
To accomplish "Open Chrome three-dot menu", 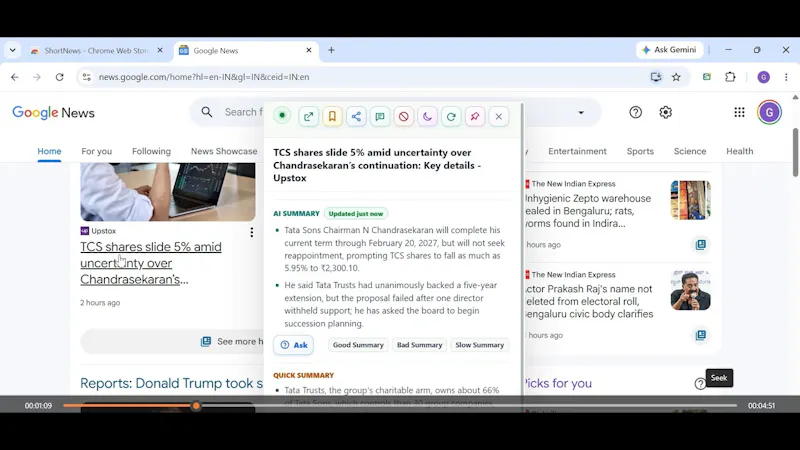I will coord(786,77).
